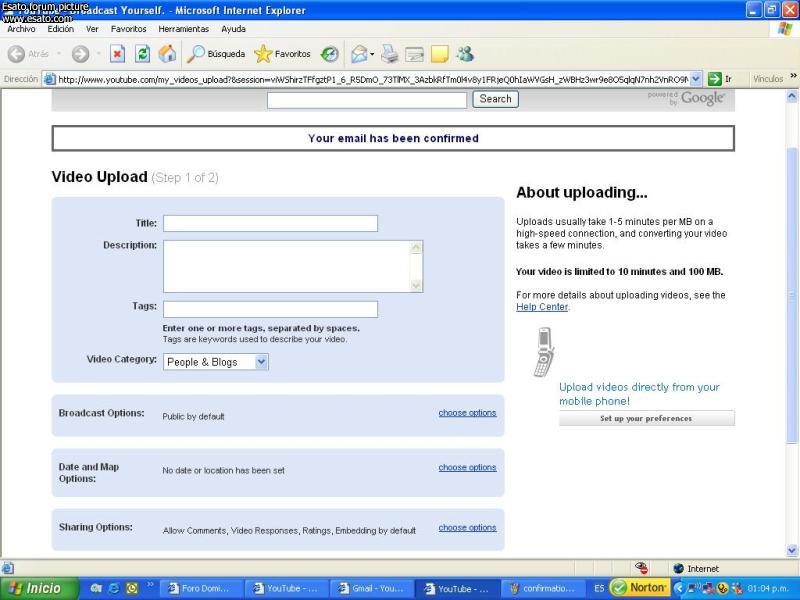Image resolution: width=800 pixels, height=600 pixels.
Task: Click choose options for Date and Map
Action: 467,467
